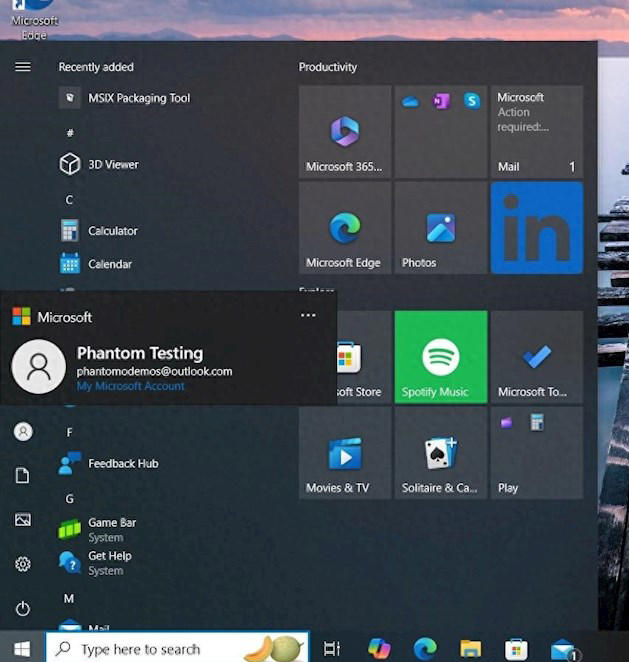Open Get Help app

coord(96,563)
